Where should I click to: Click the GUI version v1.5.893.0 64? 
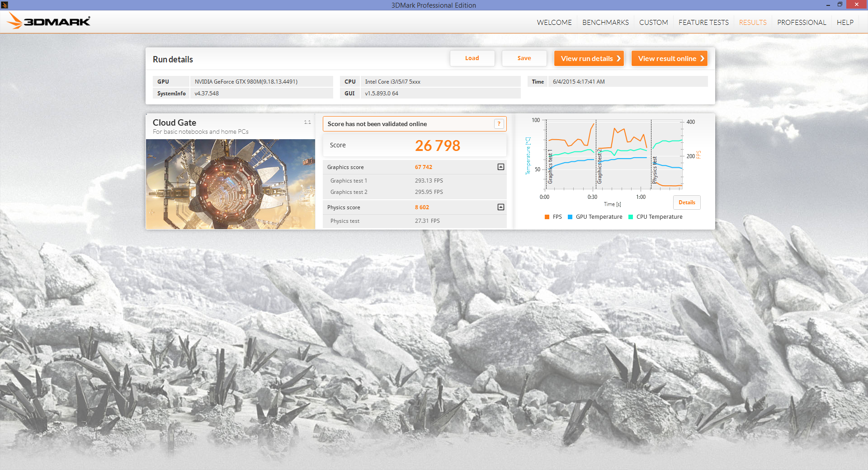click(x=382, y=94)
